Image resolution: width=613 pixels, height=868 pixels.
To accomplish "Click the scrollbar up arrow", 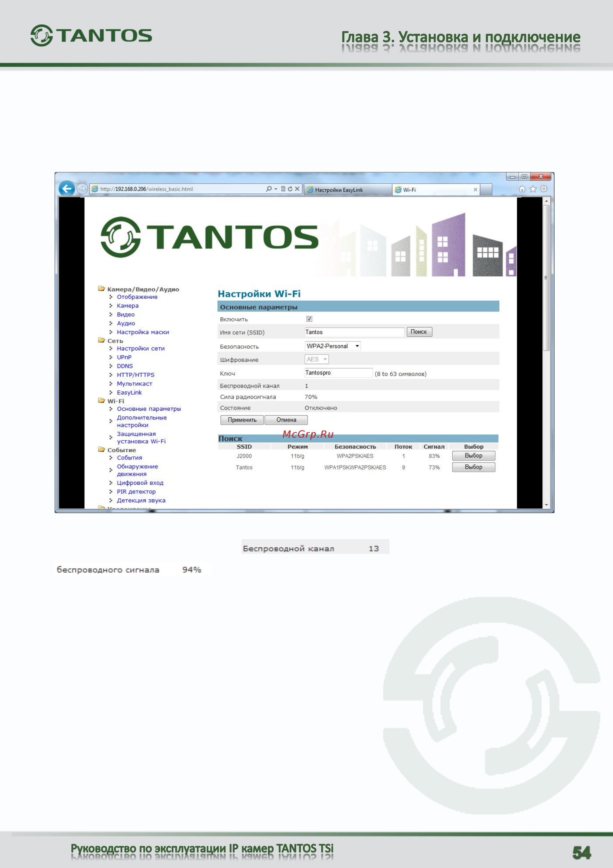I will (546, 201).
